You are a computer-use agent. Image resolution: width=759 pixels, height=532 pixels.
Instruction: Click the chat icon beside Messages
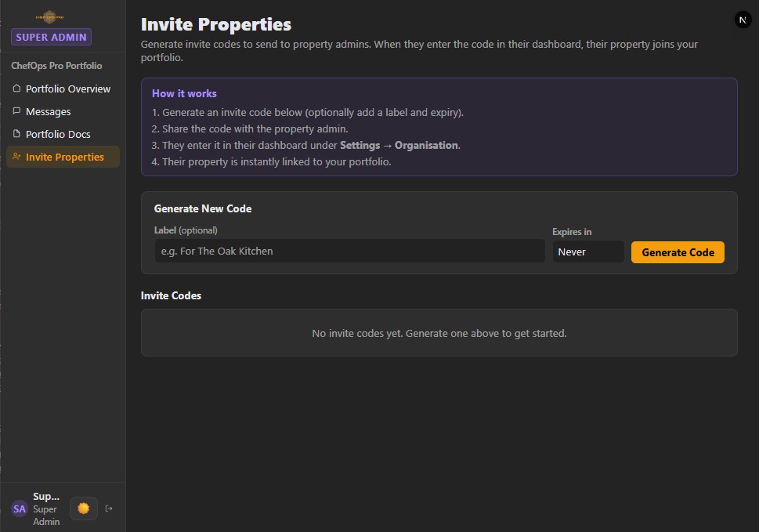16,110
